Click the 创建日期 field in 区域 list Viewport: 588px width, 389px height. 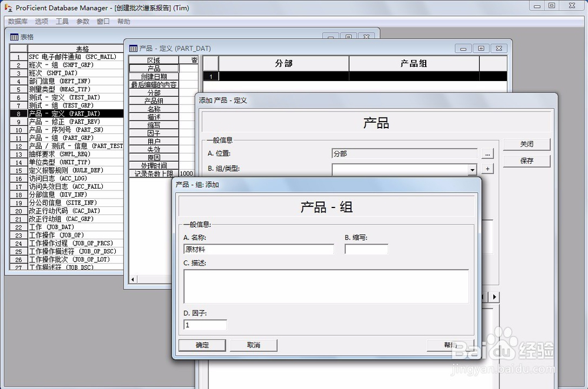(153, 76)
